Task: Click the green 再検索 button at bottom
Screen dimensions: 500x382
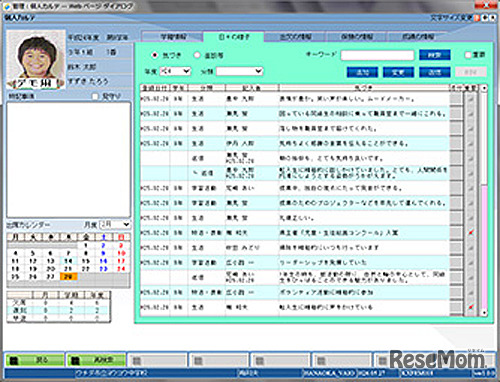Action: (x=96, y=360)
